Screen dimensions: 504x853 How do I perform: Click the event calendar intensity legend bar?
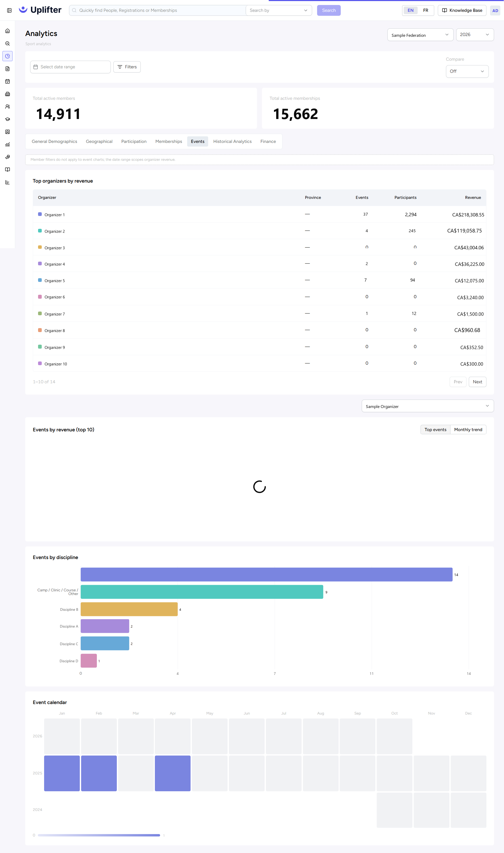coord(99,835)
